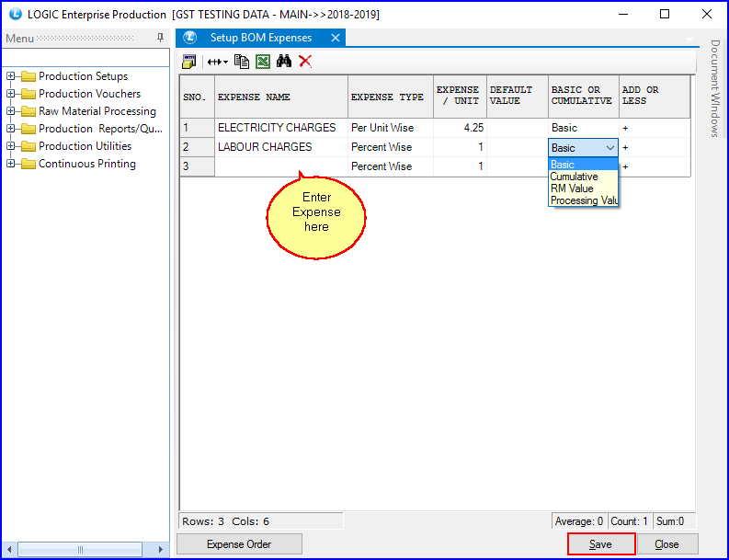Choose Cumulative from the dropdown list

(584, 177)
